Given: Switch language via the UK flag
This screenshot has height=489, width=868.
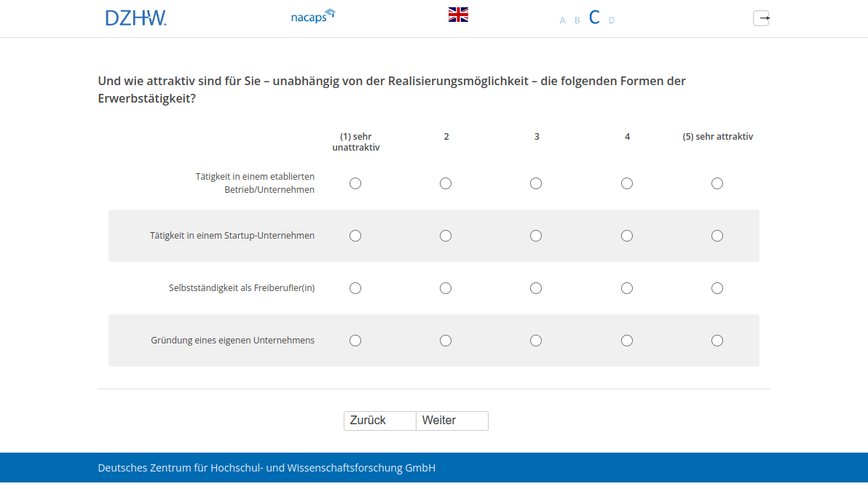Looking at the screenshot, I should [x=458, y=15].
